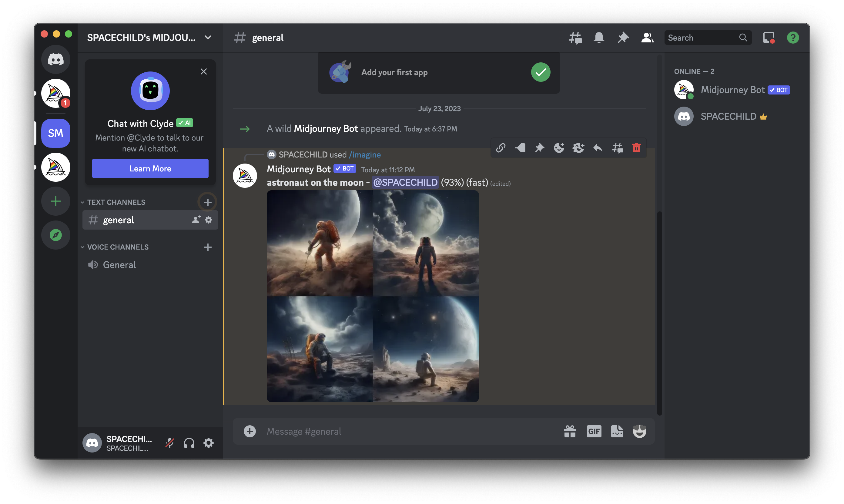The height and width of the screenshot is (504, 844).
Task: Select the #general text channel
Action: click(118, 220)
